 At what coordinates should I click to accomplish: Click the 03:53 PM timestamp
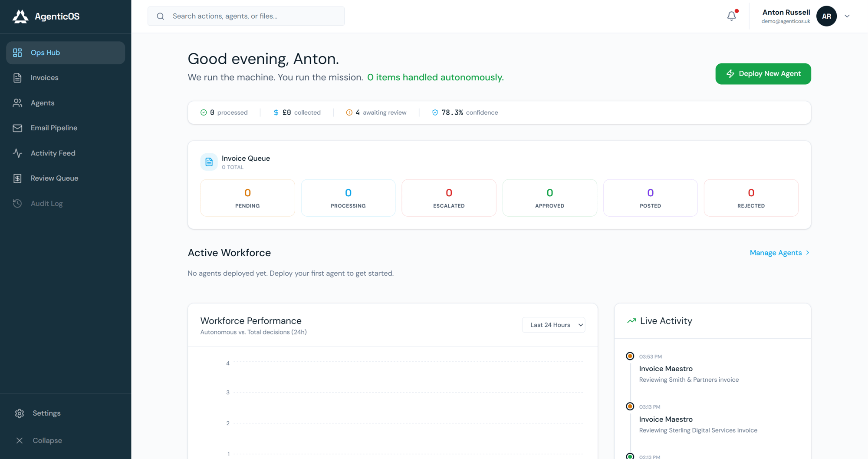[650, 357]
